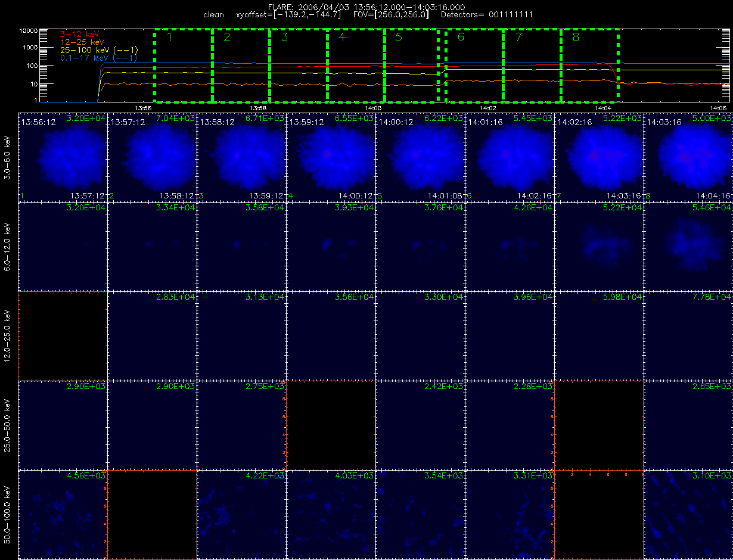Open the 3.0-6.0 keV image starting 13:56:12

(63, 157)
